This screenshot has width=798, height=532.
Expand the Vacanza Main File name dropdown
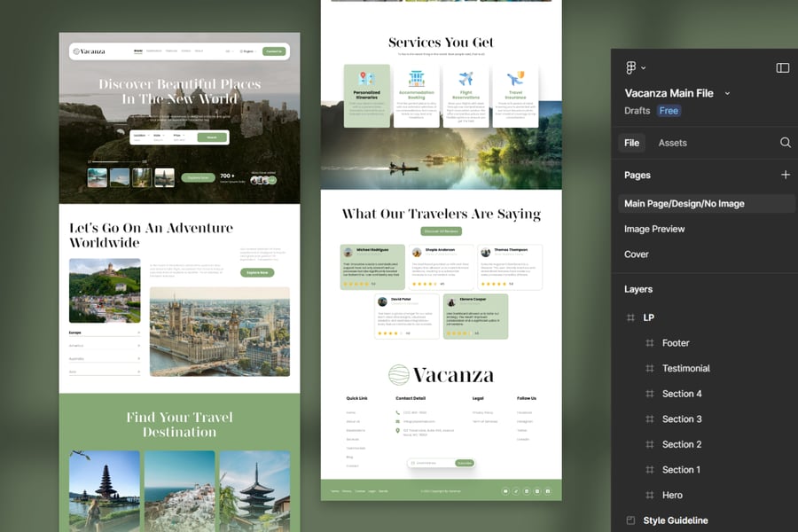click(728, 93)
